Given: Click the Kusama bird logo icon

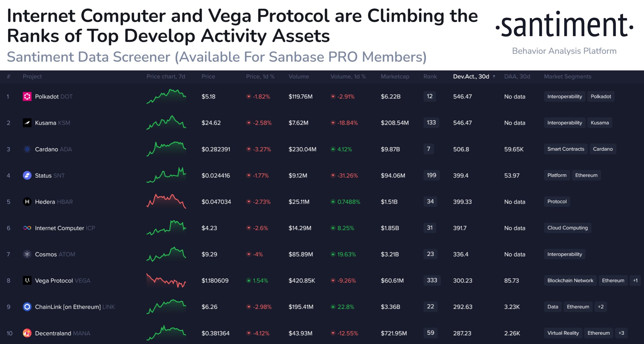Looking at the screenshot, I should (27, 123).
